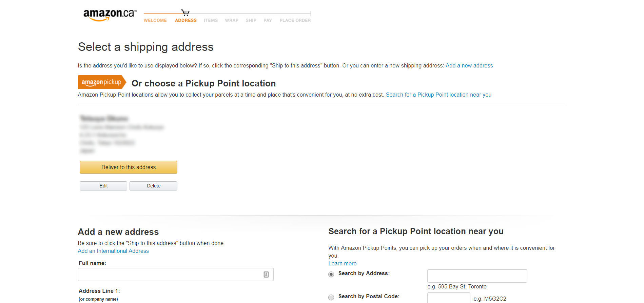Select Search by Address radio button
The image size is (644, 303).
[x=331, y=274]
